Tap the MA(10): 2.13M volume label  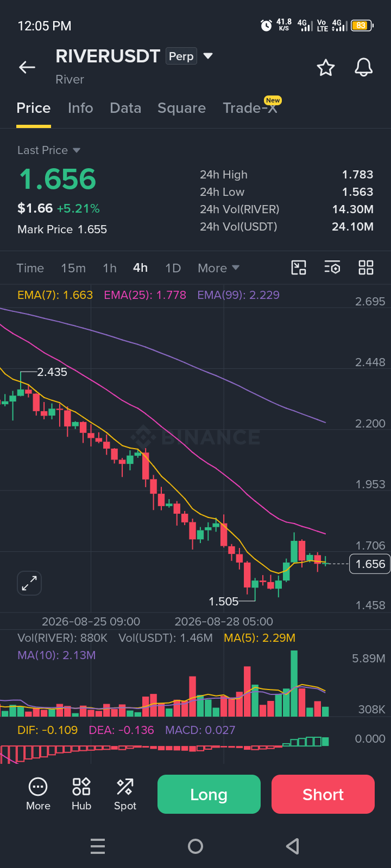[x=56, y=655]
